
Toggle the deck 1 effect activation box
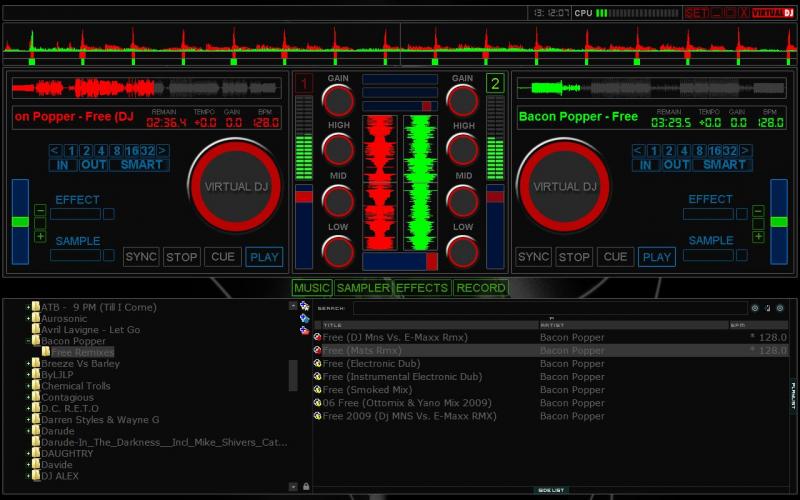[x=109, y=214]
